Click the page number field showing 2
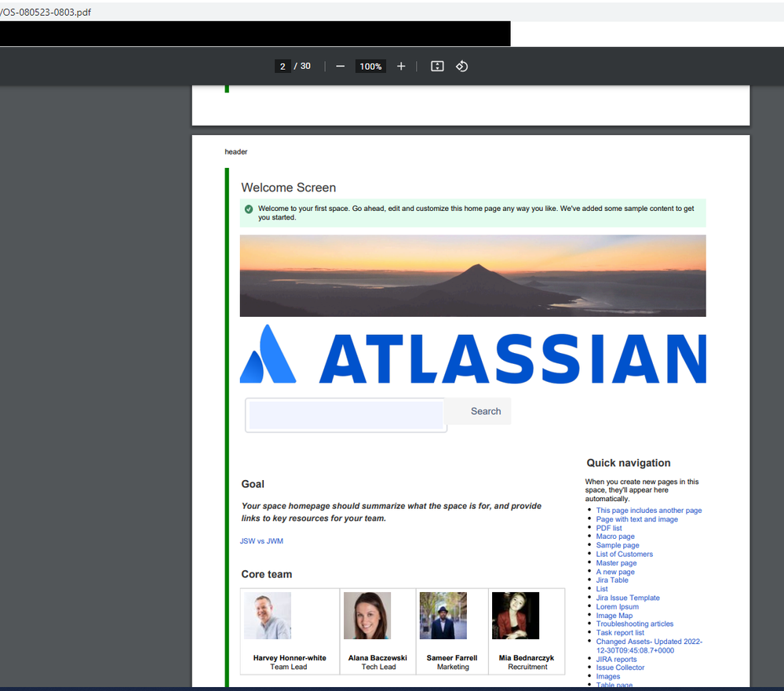This screenshot has width=784, height=691. pyautogui.click(x=283, y=67)
